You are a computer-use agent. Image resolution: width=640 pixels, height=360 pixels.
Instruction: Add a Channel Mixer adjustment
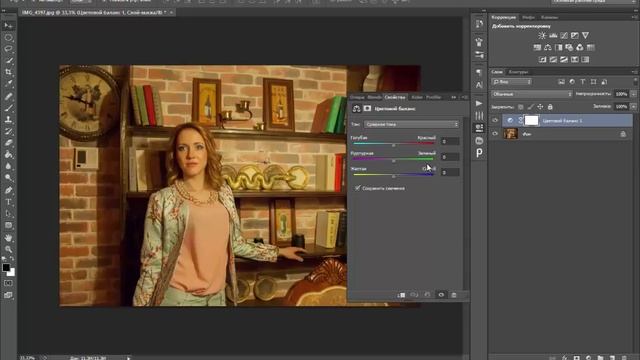[x=580, y=48]
